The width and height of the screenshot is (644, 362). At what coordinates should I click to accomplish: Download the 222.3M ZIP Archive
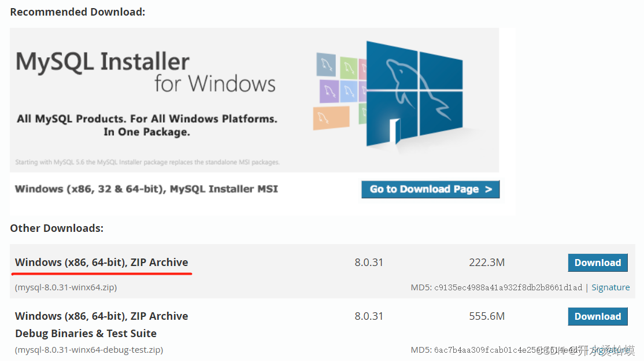597,263
